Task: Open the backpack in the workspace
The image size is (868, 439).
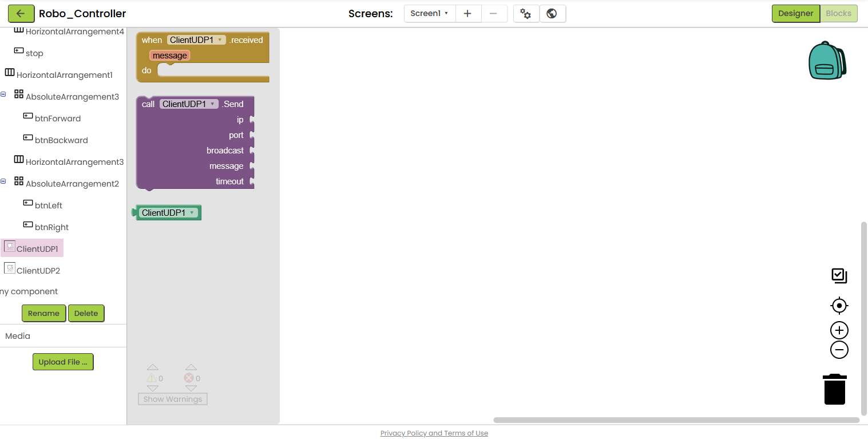Action: [x=827, y=60]
